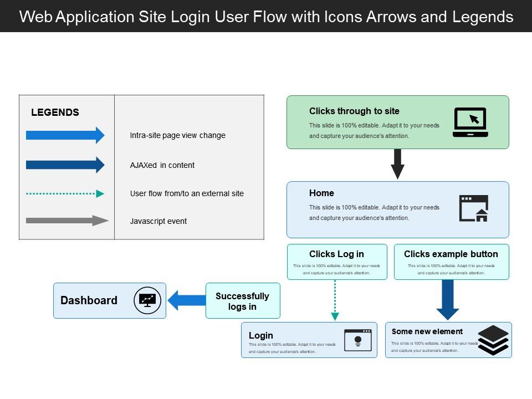This screenshot has height=399, width=532.
Task: Click description text under Clicks Log in
Action: click(x=336, y=269)
